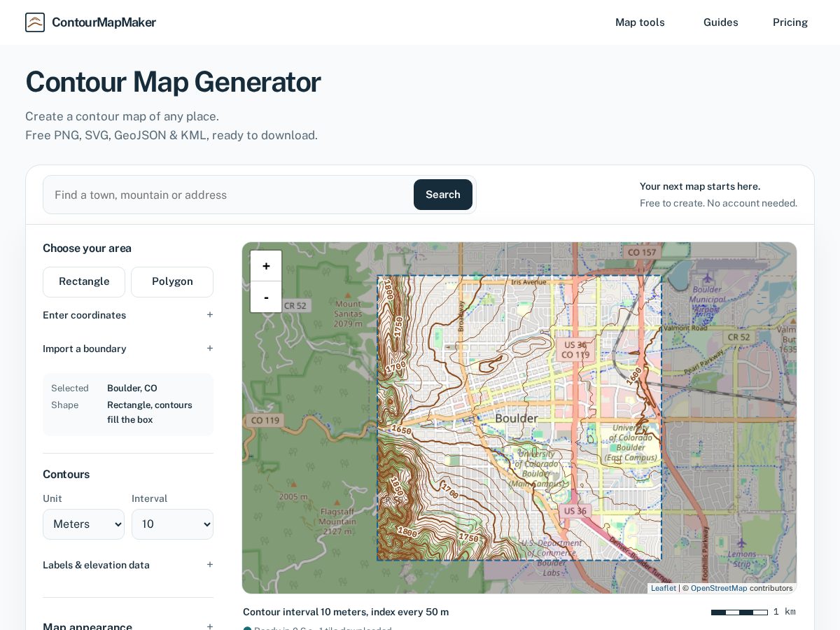Click the 'Contours' section heading
This screenshot has width=840, height=630.
(x=66, y=474)
